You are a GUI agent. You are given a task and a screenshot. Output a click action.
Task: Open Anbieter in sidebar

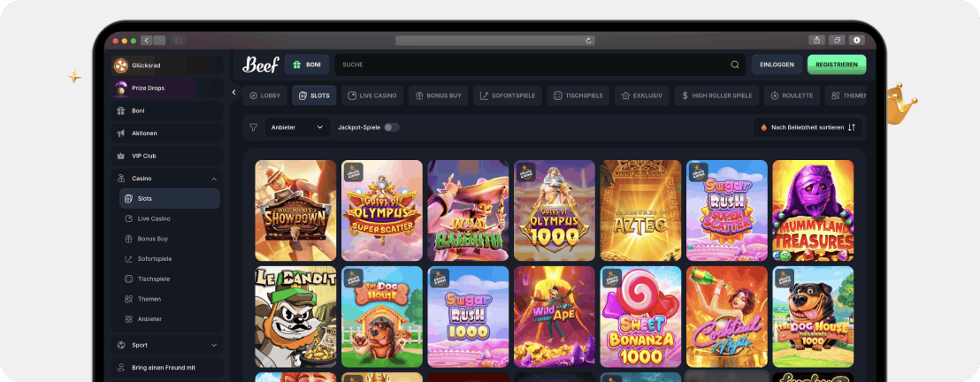click(169, 319)
